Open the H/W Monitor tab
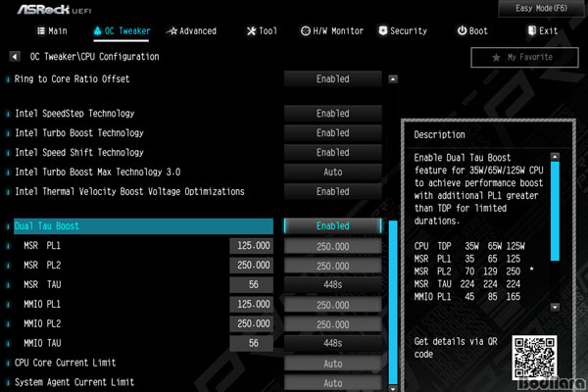The width and height of the screenshot is (588, 392). pyautogui.click(x=332, y=30)
